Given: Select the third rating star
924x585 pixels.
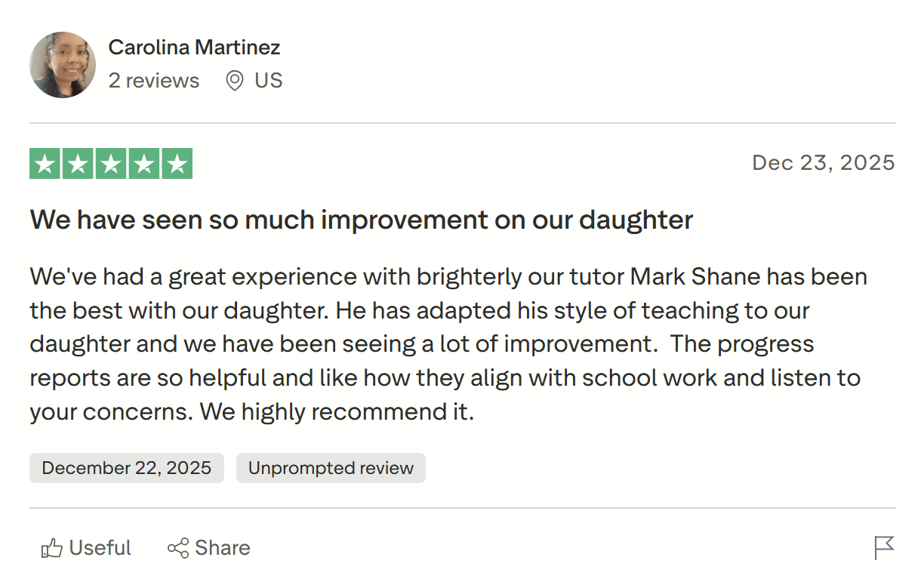Looking at the screenshot, I should (111, 164).
